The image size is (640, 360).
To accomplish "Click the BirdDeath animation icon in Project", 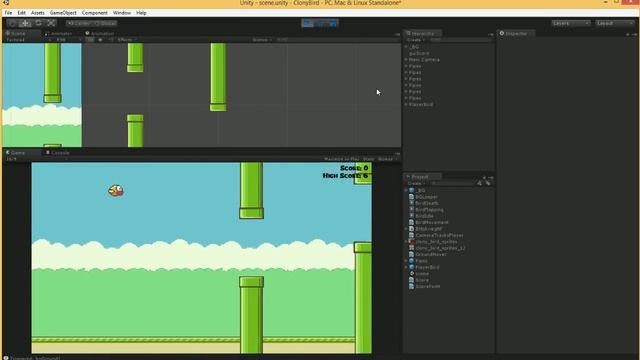I will coord(411,203).
